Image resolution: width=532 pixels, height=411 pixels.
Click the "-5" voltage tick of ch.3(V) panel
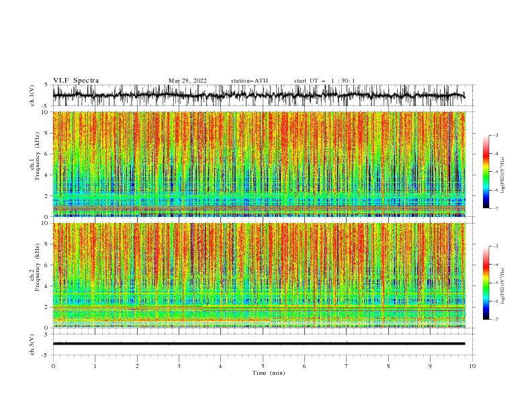(x=46, y=355)
